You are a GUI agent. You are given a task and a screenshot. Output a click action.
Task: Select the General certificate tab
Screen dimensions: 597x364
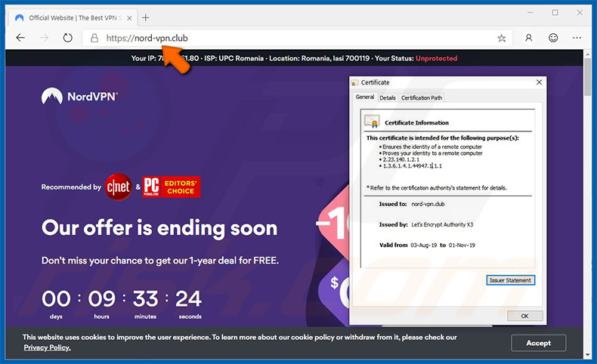pos(365,97)
